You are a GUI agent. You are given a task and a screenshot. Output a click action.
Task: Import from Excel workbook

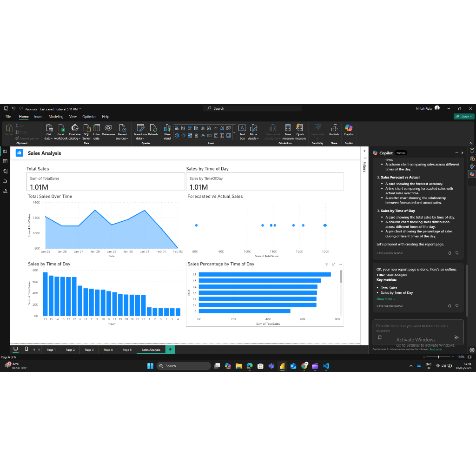61,132
